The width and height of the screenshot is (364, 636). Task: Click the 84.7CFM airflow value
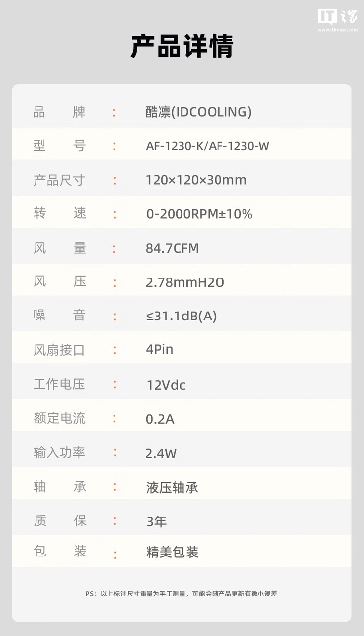(172, 248)
